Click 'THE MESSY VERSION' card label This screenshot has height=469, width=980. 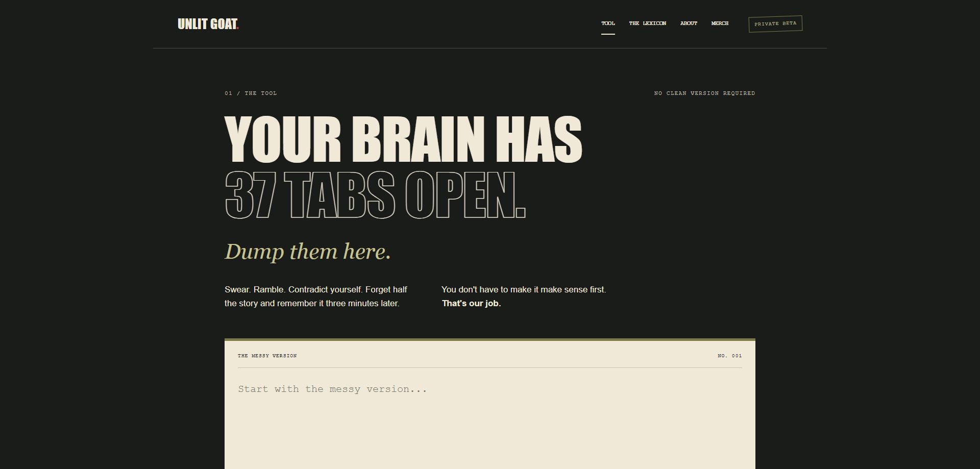click(x=267, y=356)
